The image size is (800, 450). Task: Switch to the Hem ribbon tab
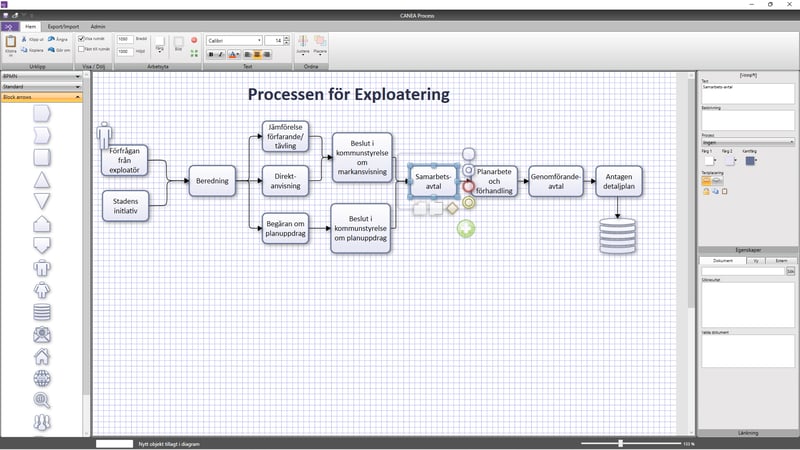31,27
